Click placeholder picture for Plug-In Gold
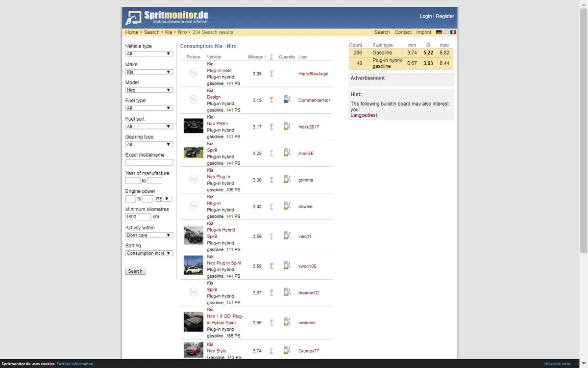588x368 pixels. pyautogui.click(x=193, y=73)
